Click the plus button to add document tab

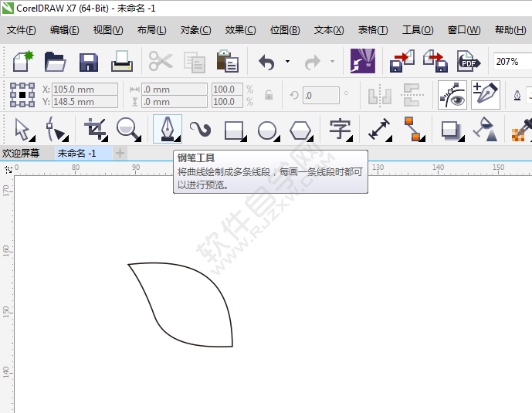(x=120, y=153)
